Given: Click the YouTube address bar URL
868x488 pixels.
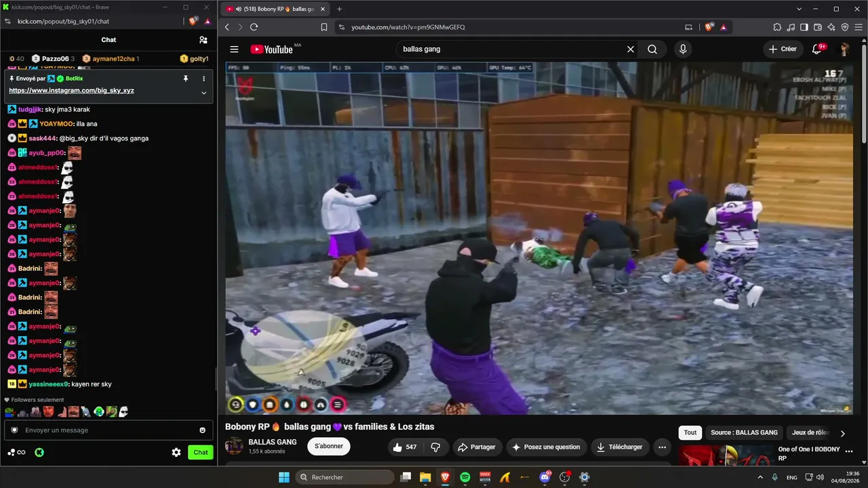Looking at the screenshot, I should coord(408,27).
